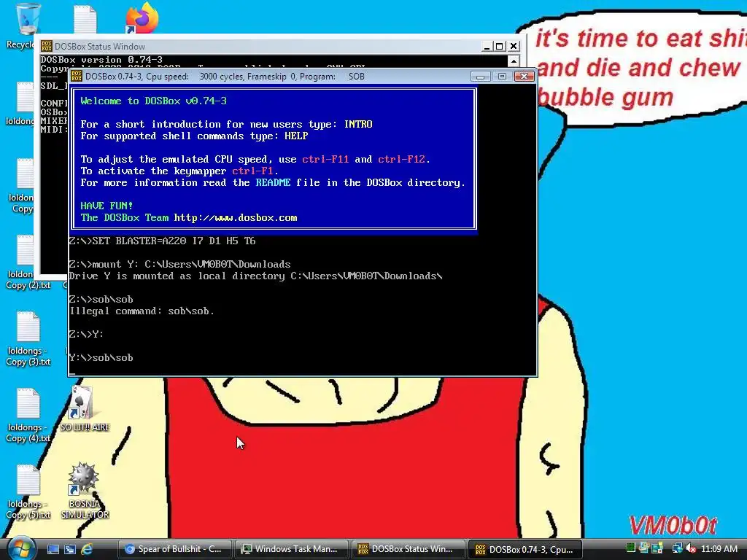This screenshot has width=747, height=560.
Task: Select the loldongs - Copy (4).txt file
Action: [28, 415]
